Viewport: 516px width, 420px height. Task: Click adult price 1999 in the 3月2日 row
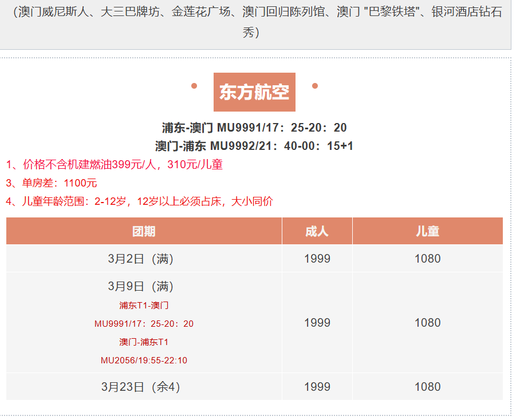[x=317, y=259]
